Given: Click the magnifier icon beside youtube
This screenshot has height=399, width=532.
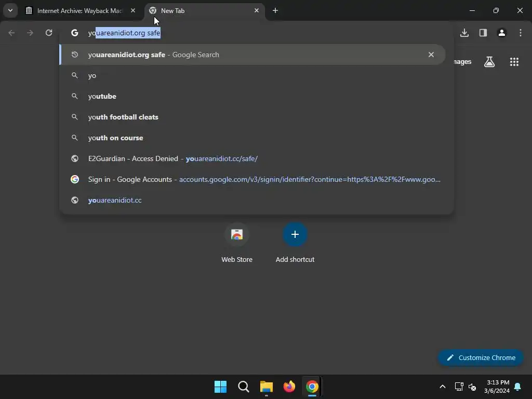Looking at the screenshot, I should pyautogui.click(x=75, y=96).
